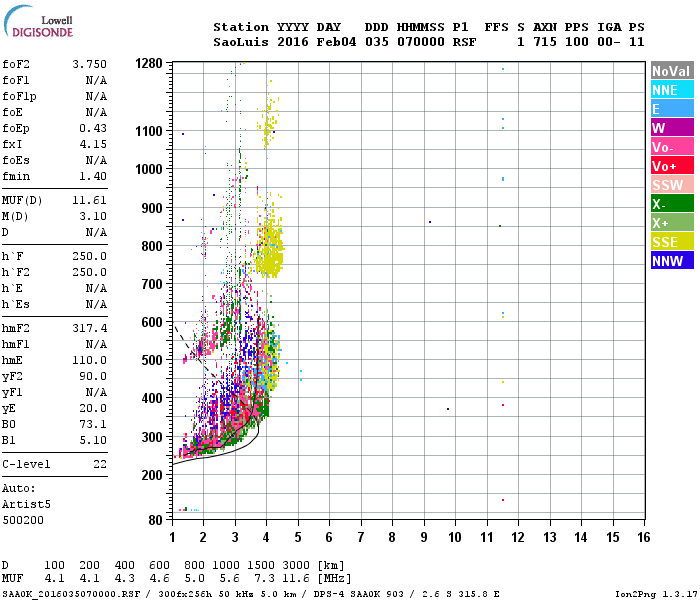Click the foEp value 0.43
700x600 pixels.
pyautogui.click(x=93, y=128)
